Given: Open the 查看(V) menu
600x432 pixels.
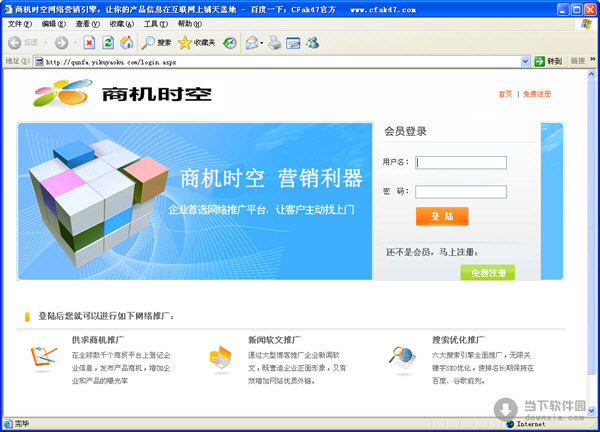Looking at the screenshot, I should [x=88, y=24].
